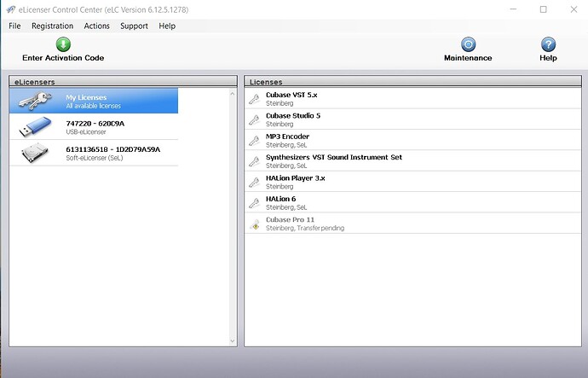Screen dimensions: 588x378
Task: Open the Actions menu
Action: click(97, 26)
